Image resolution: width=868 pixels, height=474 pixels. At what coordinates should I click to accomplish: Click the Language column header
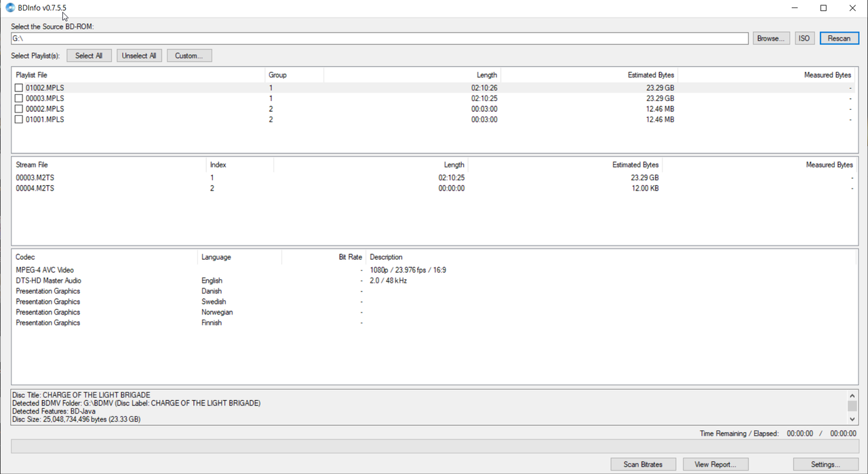pyautogui.click(x=240, y=257)
